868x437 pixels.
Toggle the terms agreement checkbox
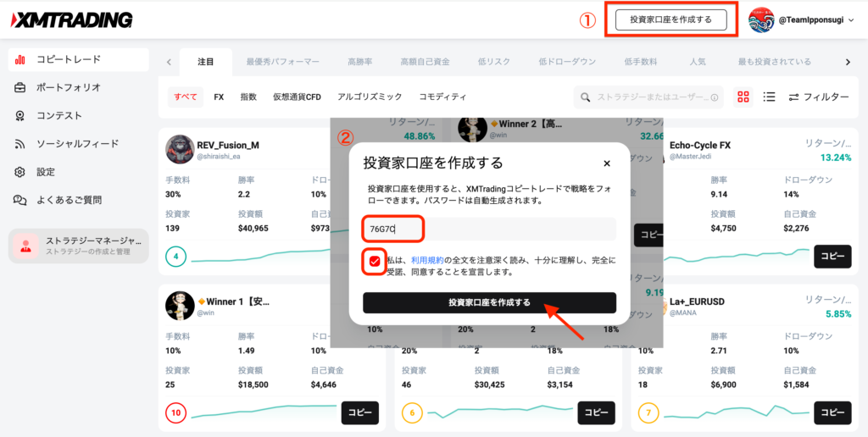coord(375,262)
